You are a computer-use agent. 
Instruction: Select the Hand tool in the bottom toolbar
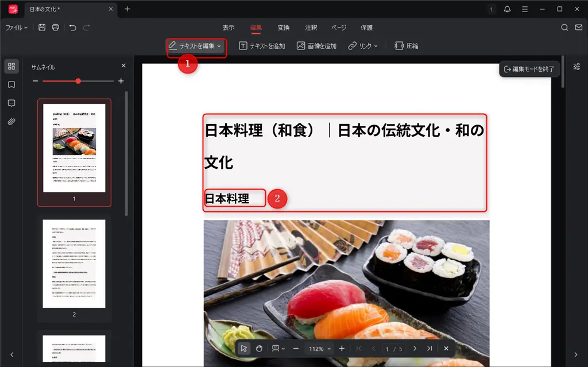pos(259,348)
